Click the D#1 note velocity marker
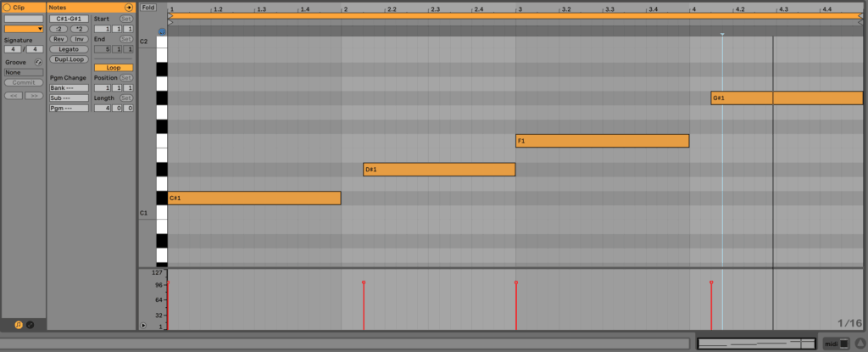 [x=364, y=282]
